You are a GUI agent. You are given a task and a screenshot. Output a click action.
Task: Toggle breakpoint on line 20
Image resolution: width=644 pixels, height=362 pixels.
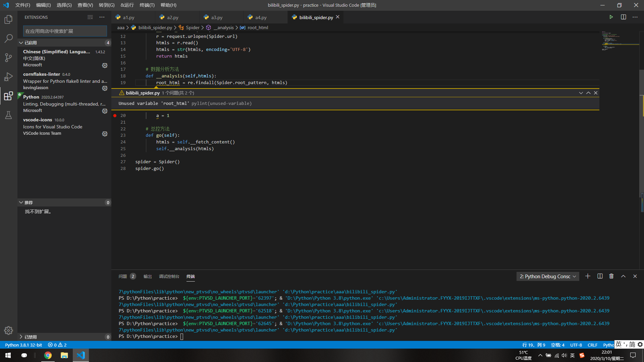point(115,116)
